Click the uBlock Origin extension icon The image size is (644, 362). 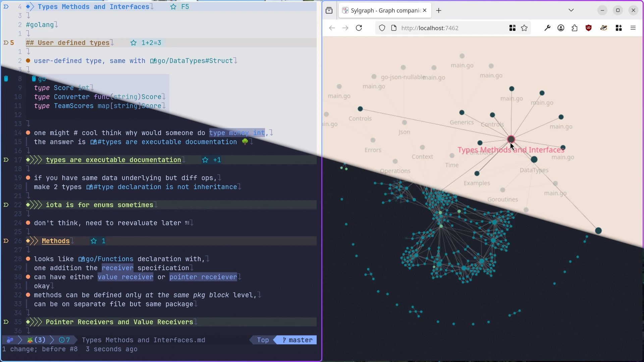589,28
